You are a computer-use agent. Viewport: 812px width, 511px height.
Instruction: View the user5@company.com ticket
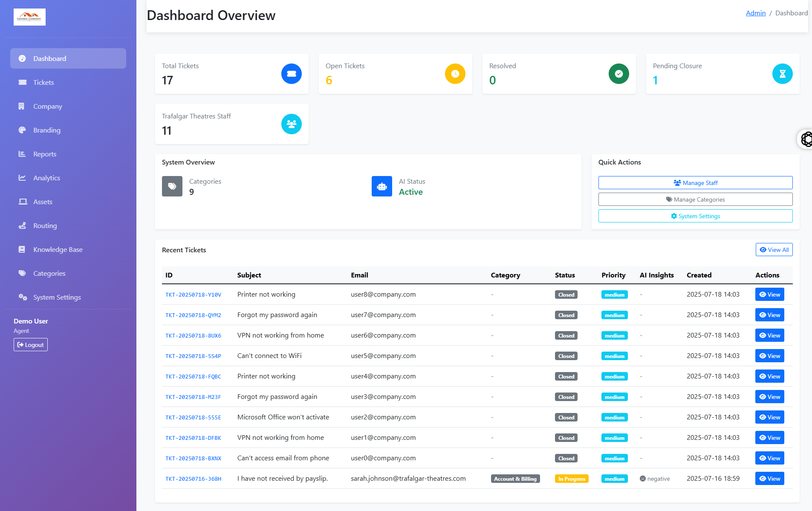[x=769, y=356]
